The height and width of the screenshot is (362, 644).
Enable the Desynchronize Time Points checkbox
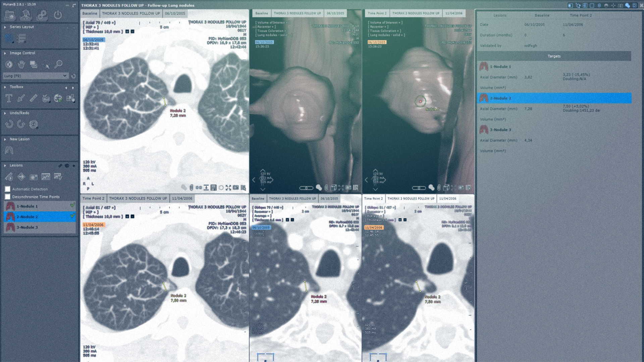click(7, 197)
